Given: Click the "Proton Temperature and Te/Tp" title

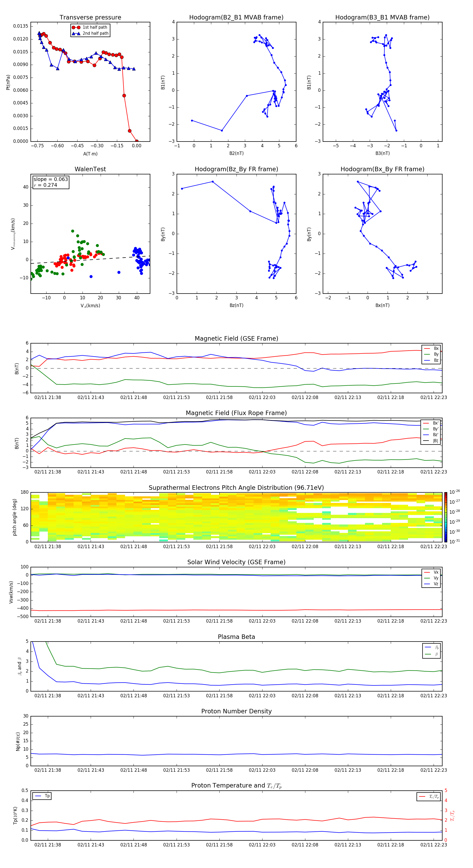Looking at the screenshot, I should pos(236,786).
